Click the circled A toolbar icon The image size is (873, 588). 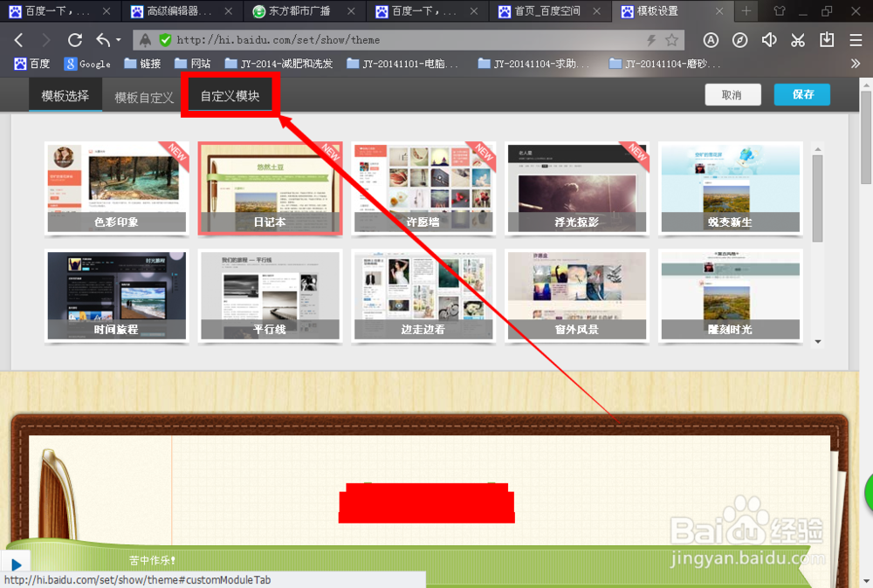click(x=711, y=40)
